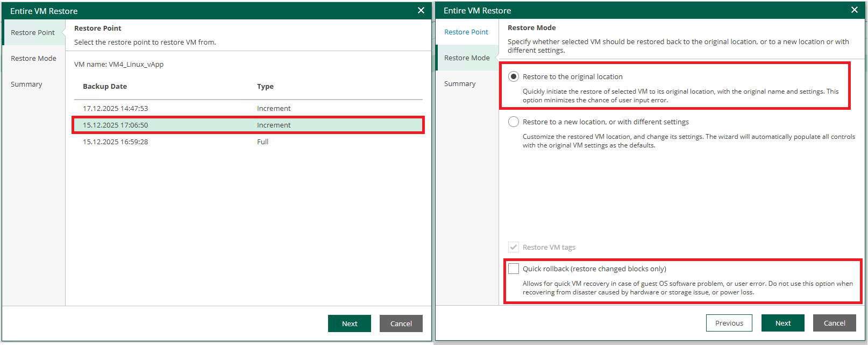Click Cancel in the Restore Mode dialog
The width and height of the screenshot is (868, 345).
point(835,323)
